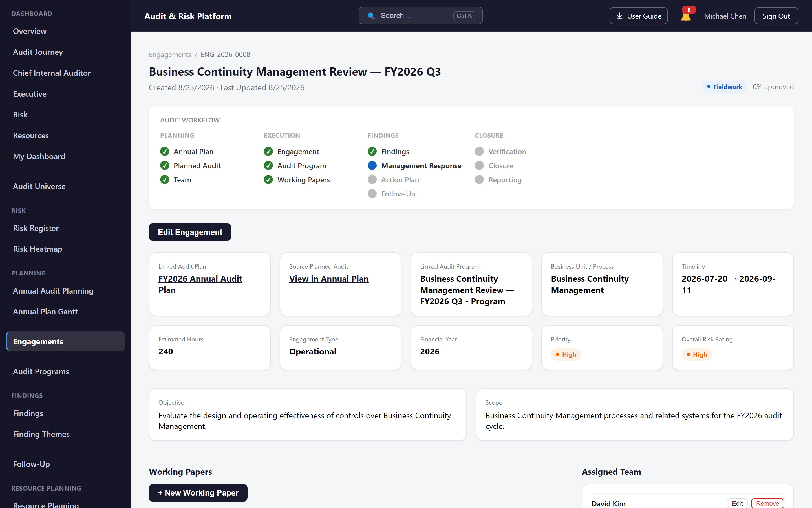This screenshot has height=508, width=812.
Task: Click the Verification grey step dot
Action: point(479,152)
